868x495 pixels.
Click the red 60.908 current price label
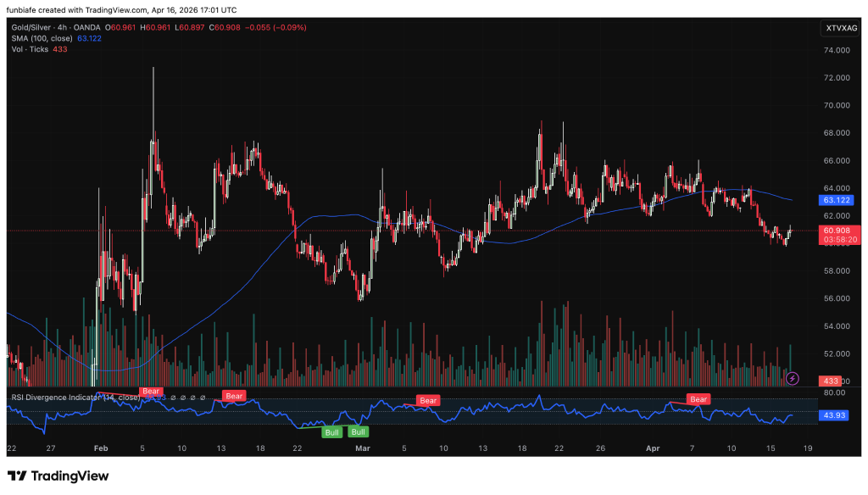tap(837, 230)
